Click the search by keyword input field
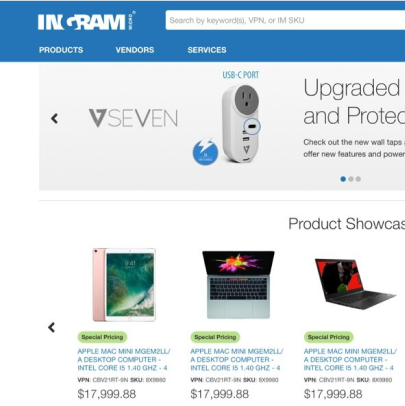The height and width of the screenshot is (406, 405). (285, 20)
